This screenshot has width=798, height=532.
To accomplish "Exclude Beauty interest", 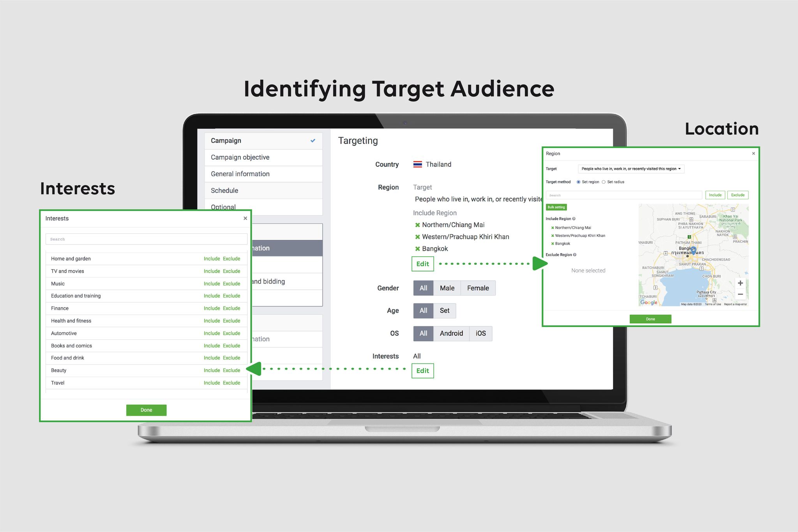I will click(x=231, y=370).
